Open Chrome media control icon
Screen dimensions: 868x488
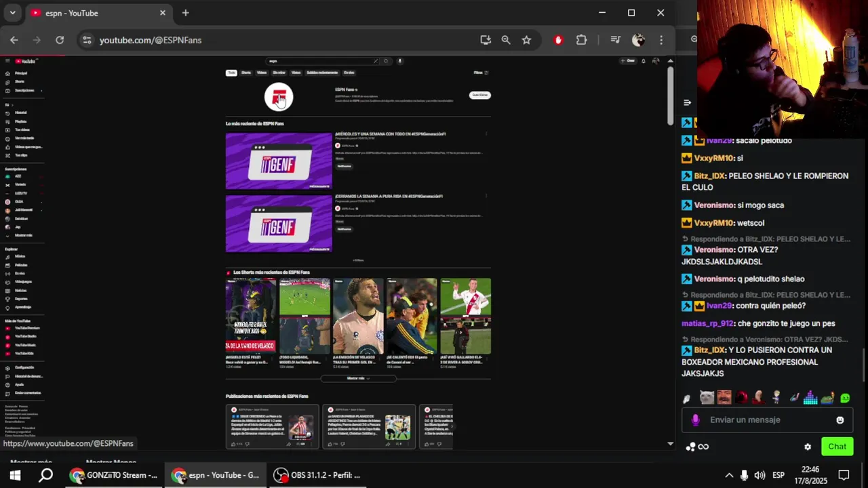[x=615, y=40]
